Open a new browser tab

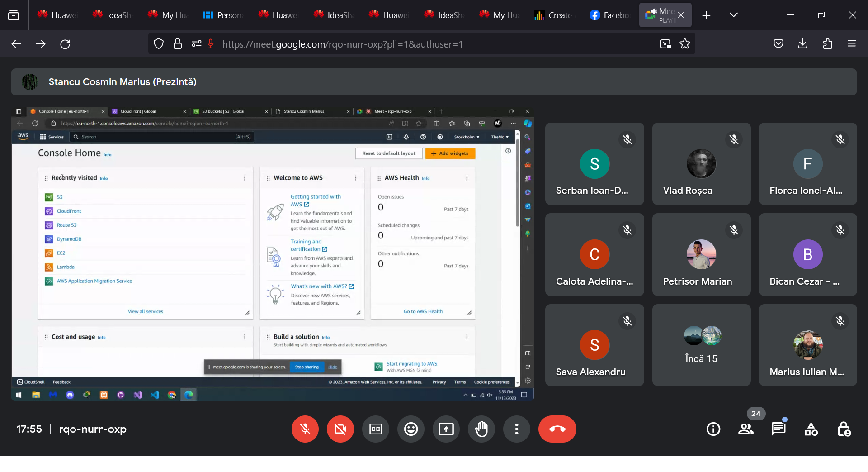[706, 15]
